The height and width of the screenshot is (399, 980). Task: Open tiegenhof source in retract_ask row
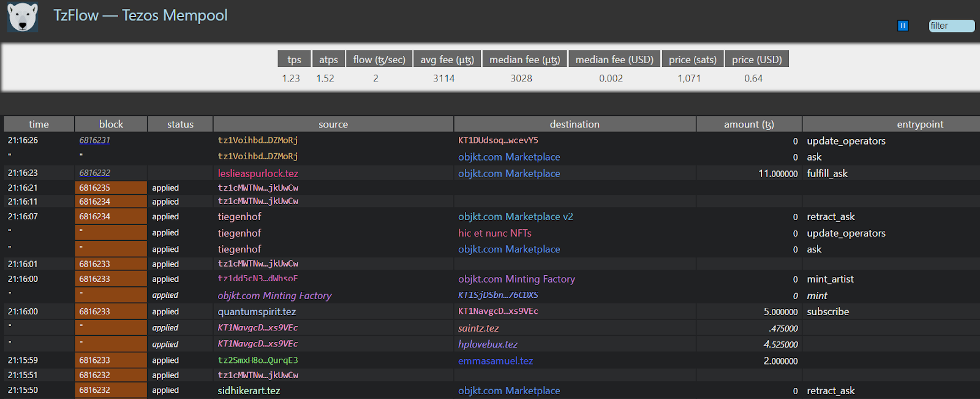239,216
